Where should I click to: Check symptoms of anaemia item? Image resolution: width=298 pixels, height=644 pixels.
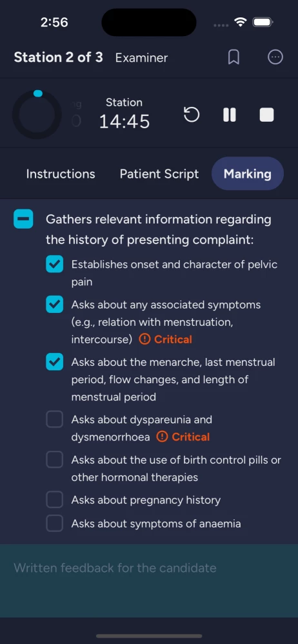pyautogui.click(x=54, y=524)
